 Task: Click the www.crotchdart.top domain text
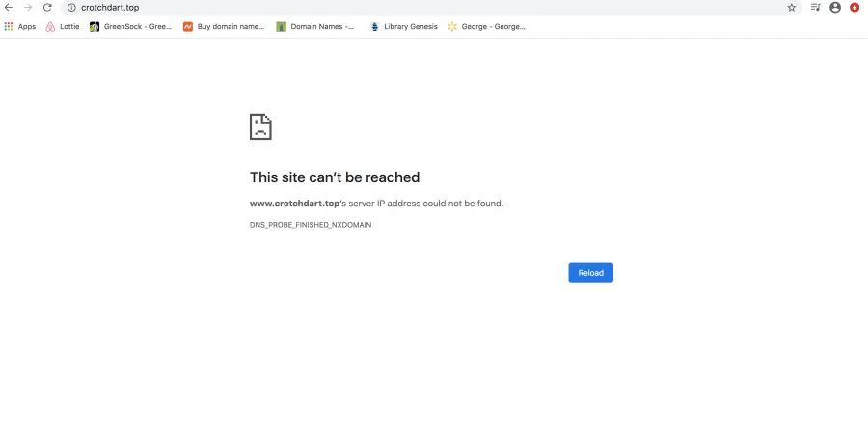[x=294, y=204]
